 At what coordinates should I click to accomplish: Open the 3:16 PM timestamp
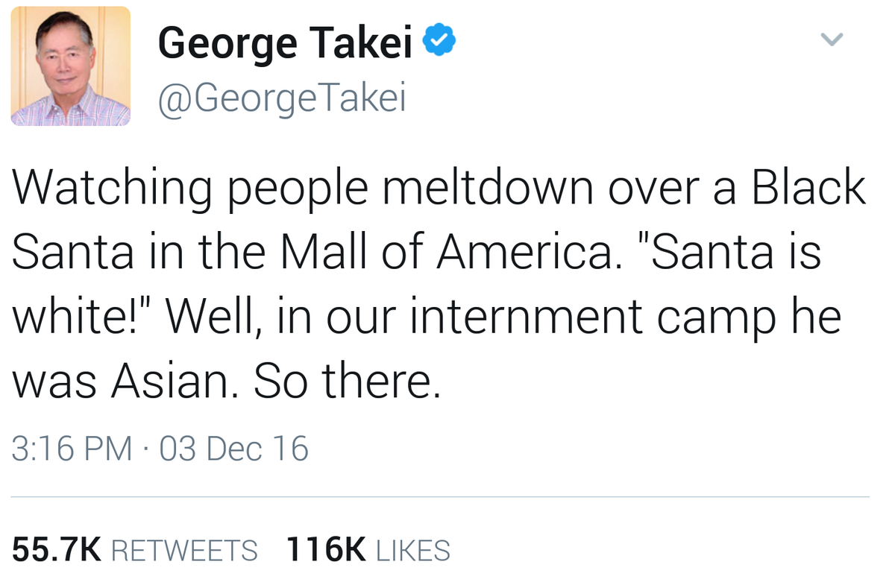[72, 449]
